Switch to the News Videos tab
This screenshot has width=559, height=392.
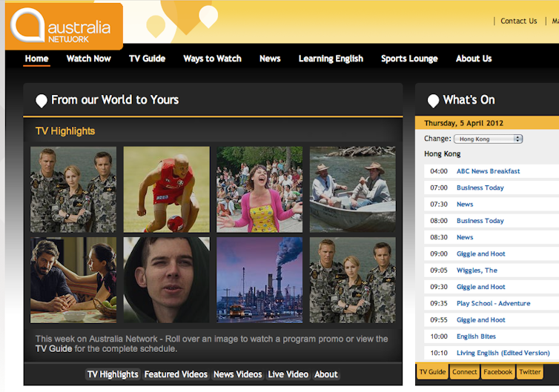coord(238,374)
